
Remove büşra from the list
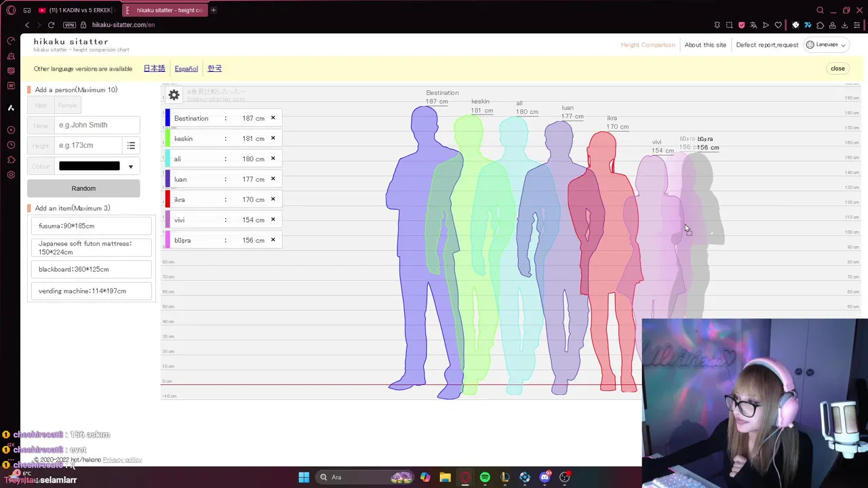pyautogui.click(x=273, y=240)
